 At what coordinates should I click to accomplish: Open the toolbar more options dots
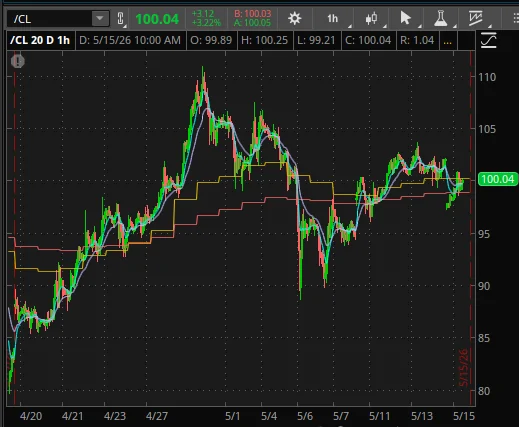(515, 18)
